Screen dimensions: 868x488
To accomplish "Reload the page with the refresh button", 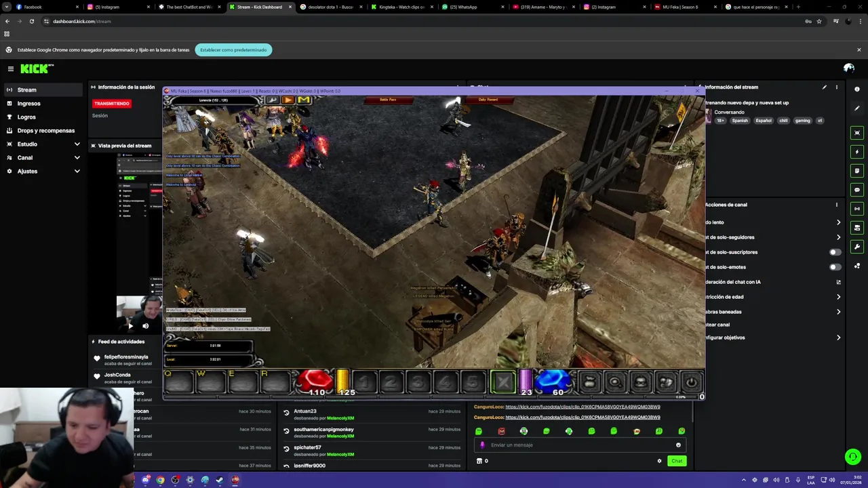I will pyautogui.click(x=31, y=21).
